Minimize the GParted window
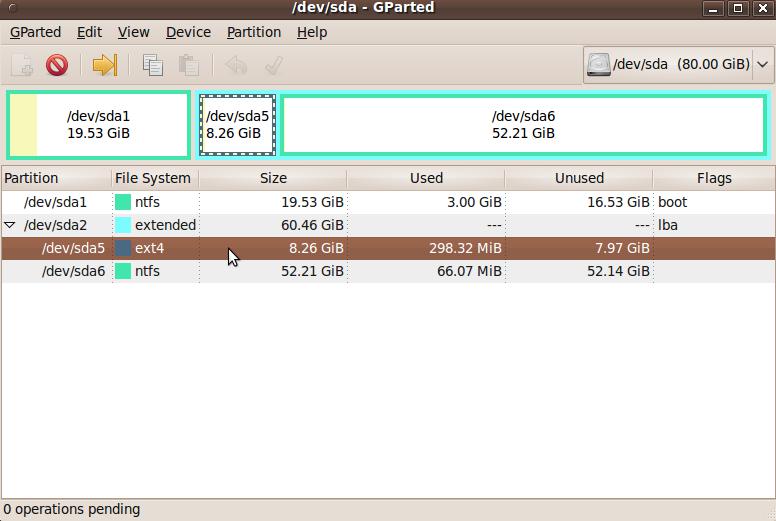The width and height of the screenshot is (776, 521). pos(713,8)
